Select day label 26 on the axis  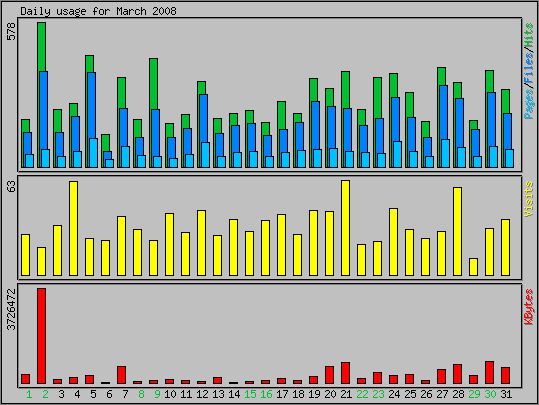(426, 394)
